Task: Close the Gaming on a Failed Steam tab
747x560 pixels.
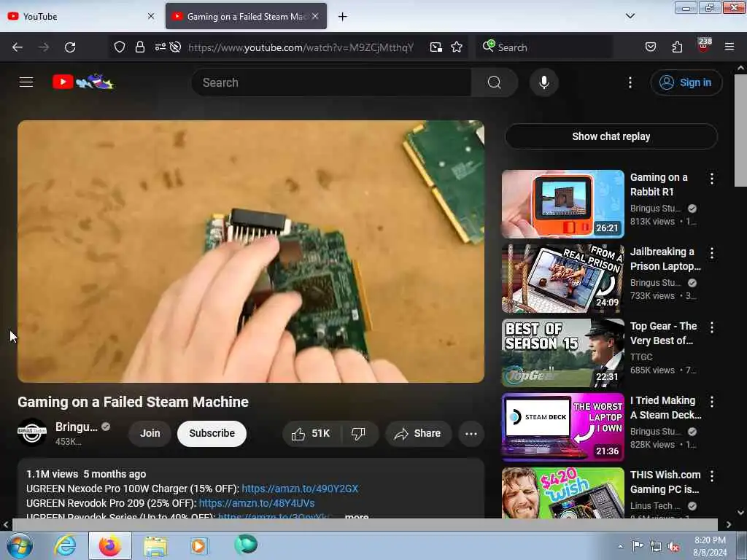Action: (315, 16)
